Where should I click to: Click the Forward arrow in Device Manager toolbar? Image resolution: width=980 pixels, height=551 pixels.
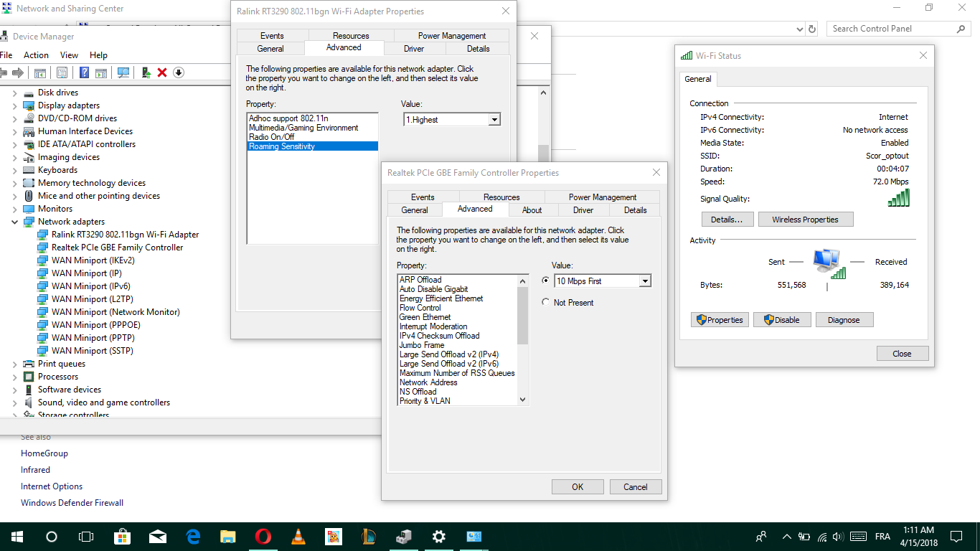(18, 72)
